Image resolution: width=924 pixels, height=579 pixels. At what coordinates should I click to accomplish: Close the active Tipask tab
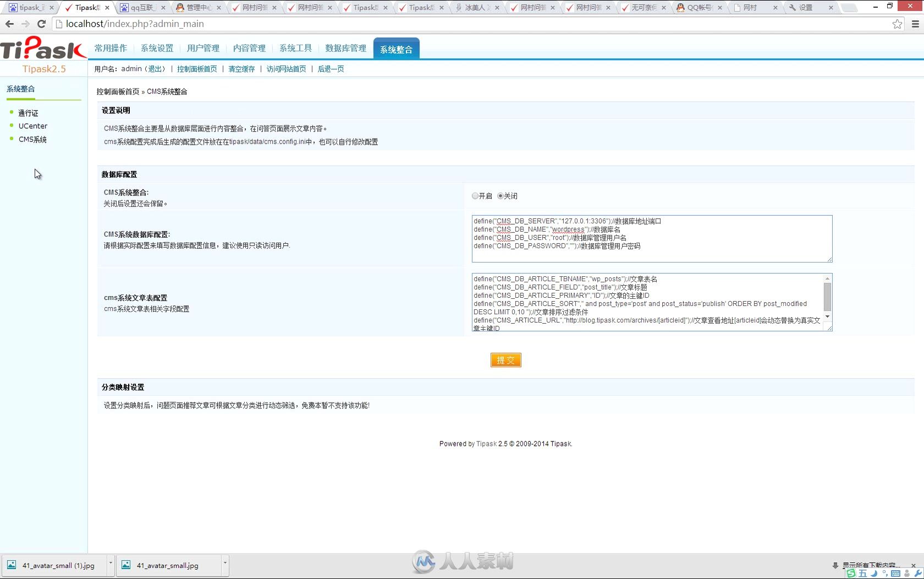(x=107, y=8)
